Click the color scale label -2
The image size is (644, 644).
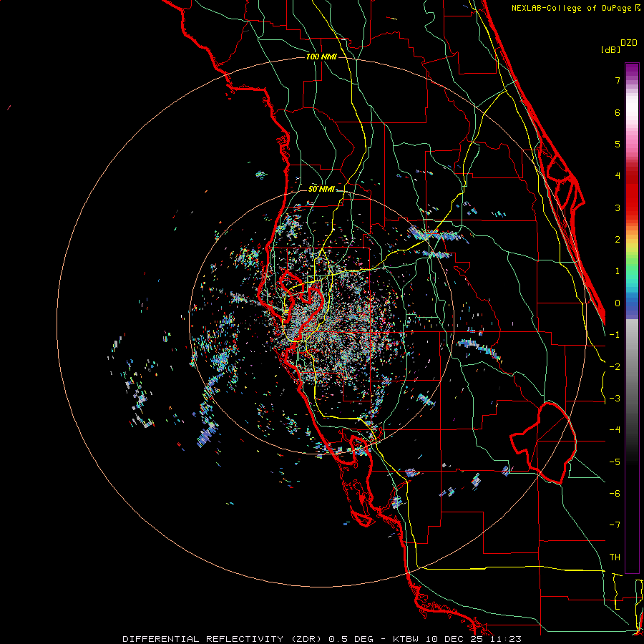click(615, 367)
